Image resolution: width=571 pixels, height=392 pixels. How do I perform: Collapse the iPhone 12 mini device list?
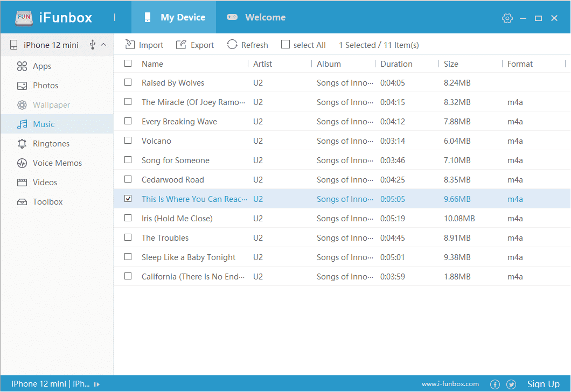point(104,45)
